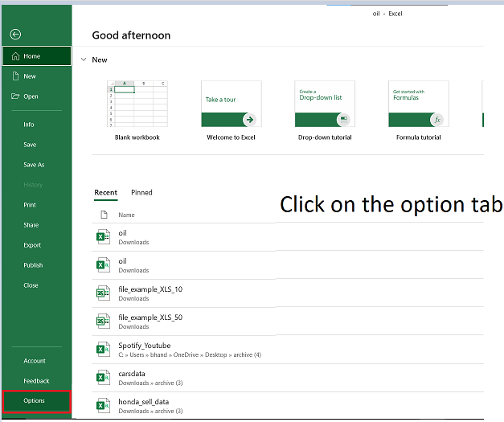Viewport: 504px width, 422px height.
Task: Click the document icon in Name column header
Action: click(x=104, y=215)
